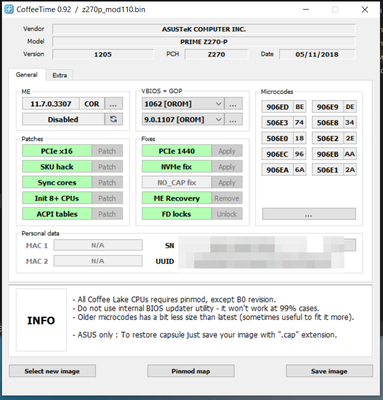The image size is (383, 400).
Task: Switch to the General tab
Action: coord(27,75)
